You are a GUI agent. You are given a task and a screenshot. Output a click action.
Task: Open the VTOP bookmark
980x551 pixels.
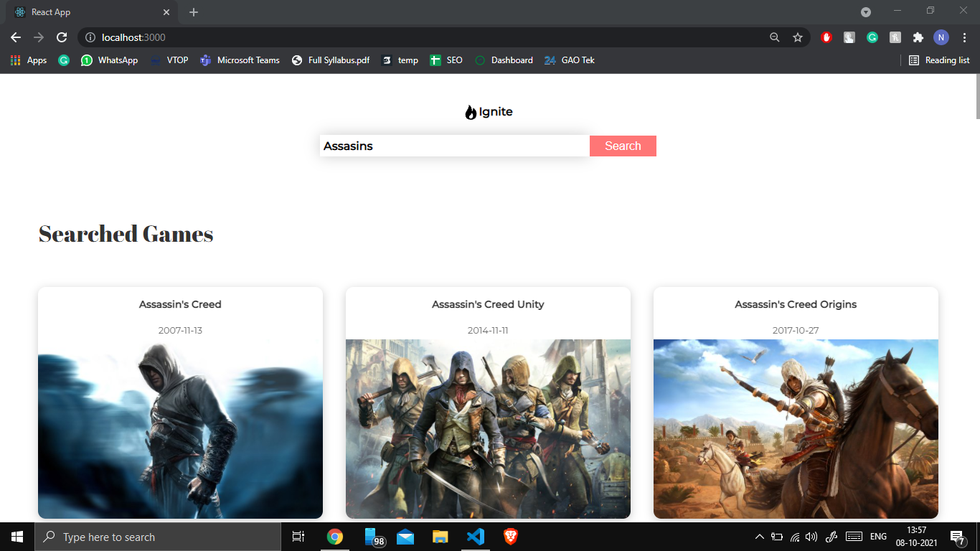click(x=169, y=60)
